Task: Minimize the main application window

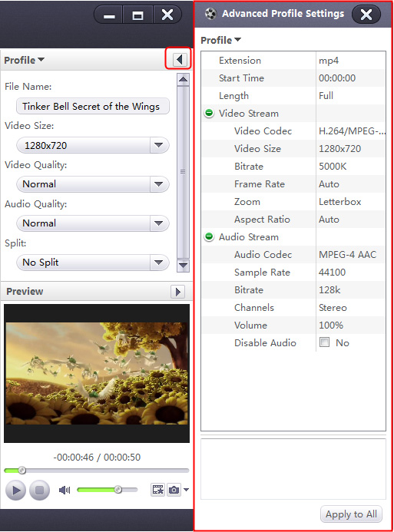Action: 109,15
